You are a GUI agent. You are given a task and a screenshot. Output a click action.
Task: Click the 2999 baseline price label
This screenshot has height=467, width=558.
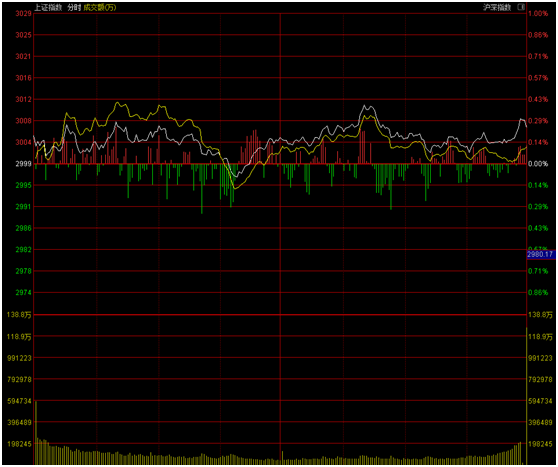click(23, 164)
